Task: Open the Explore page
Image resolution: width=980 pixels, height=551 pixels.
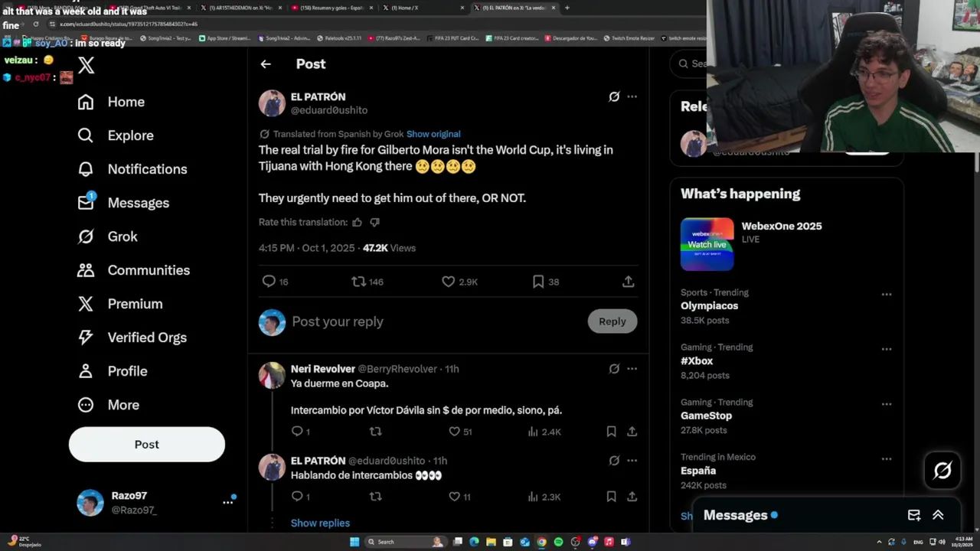Action: coord(116,135)
